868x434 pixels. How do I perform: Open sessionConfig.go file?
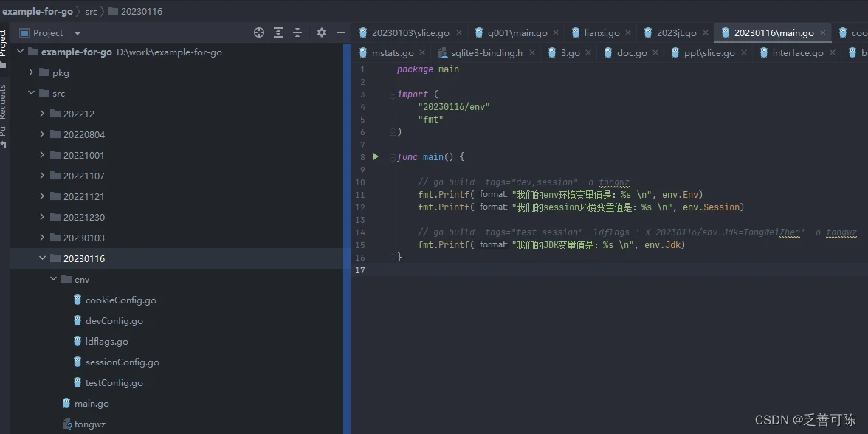tap(122, 362)
